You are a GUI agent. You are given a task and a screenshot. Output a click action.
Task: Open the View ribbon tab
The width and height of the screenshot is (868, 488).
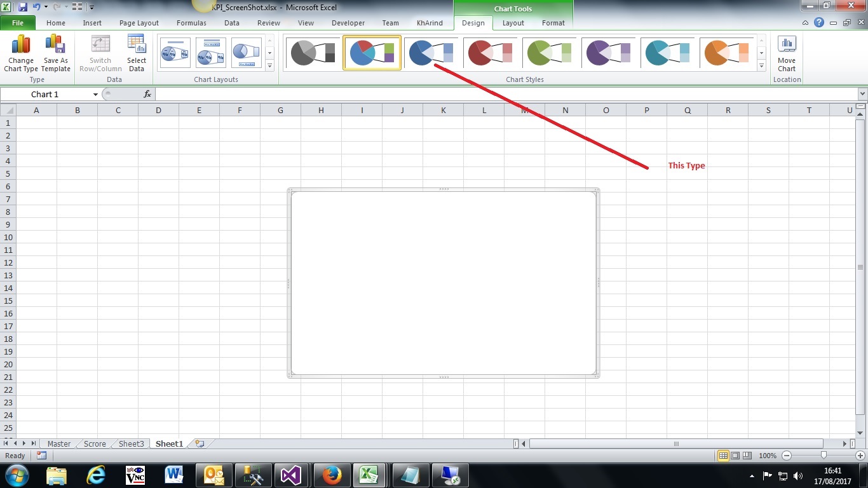point(306,23)
